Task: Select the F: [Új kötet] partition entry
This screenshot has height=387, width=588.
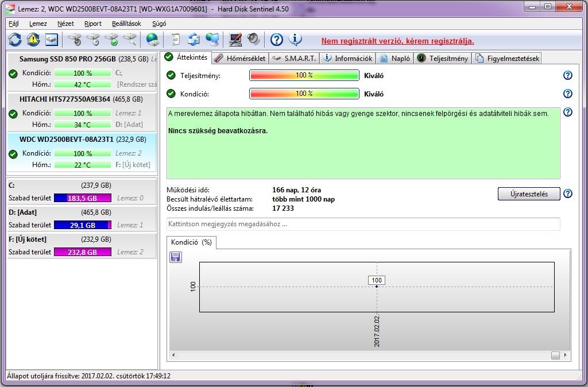Action: coord(82,246)
